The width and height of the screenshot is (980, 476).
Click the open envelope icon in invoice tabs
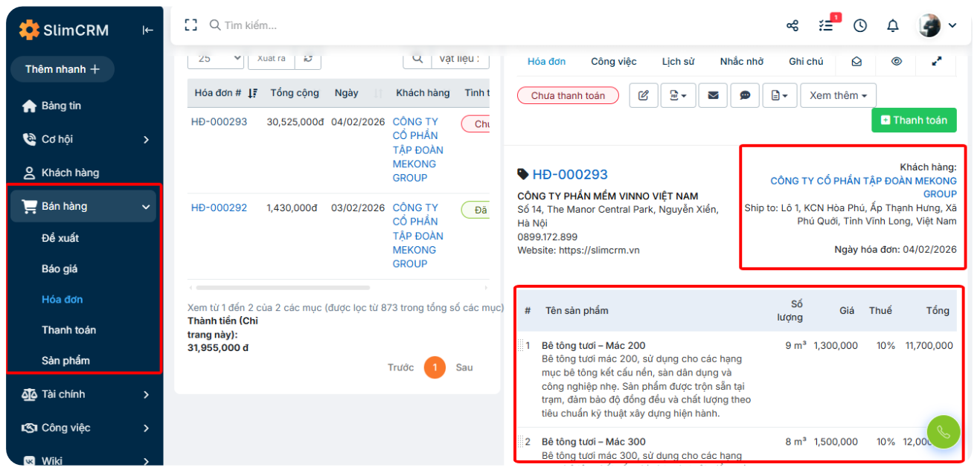(856, 62)
